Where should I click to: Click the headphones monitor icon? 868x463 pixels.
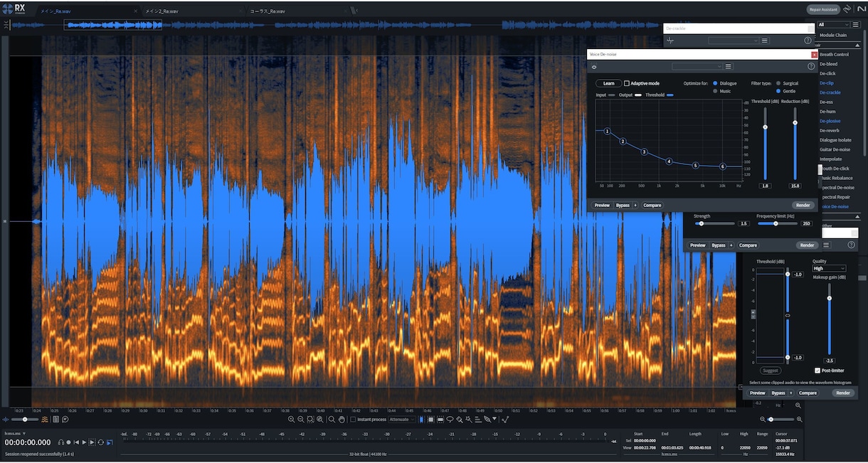pyautogui.click(x=60, y=442)
